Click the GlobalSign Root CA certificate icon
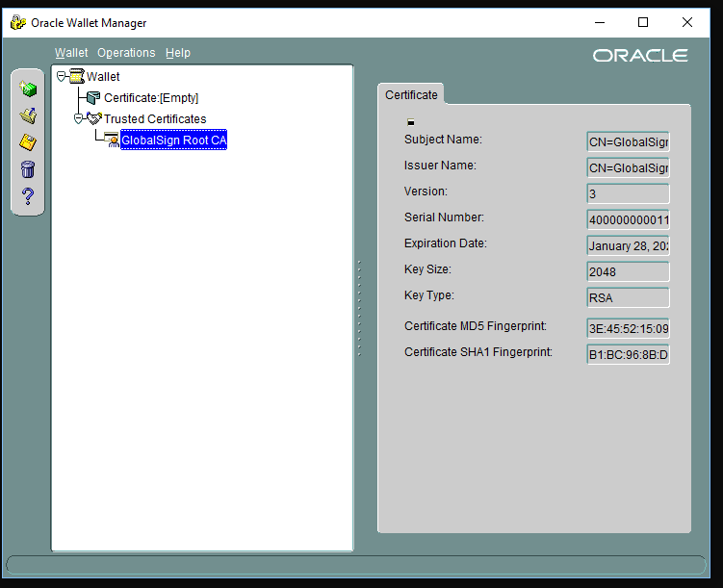 [112, 140]
